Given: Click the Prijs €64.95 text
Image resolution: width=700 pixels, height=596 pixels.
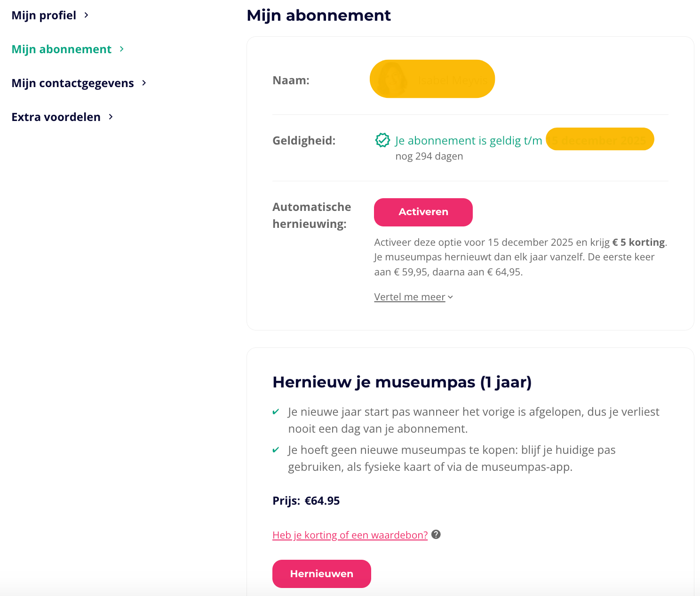Looking at the screenshot, I should coord(306,501).
